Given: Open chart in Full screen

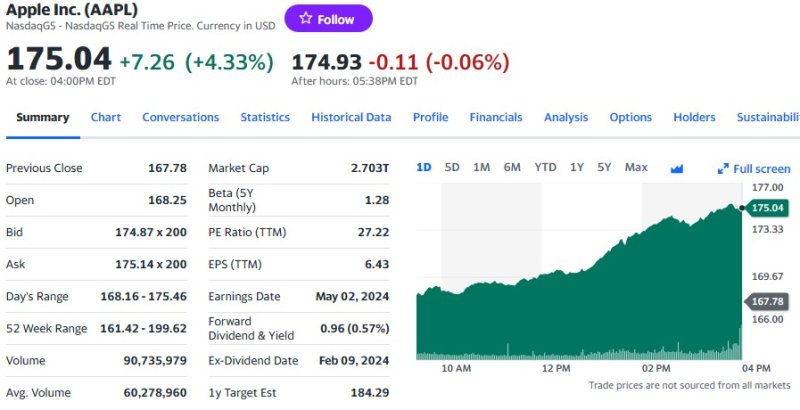Looking at the screenshot, I should [754, 169].
